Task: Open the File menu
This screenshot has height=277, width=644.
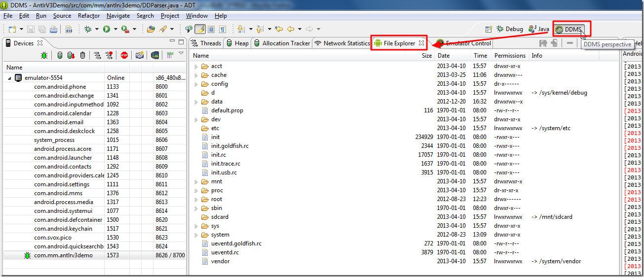Action: 8,16
